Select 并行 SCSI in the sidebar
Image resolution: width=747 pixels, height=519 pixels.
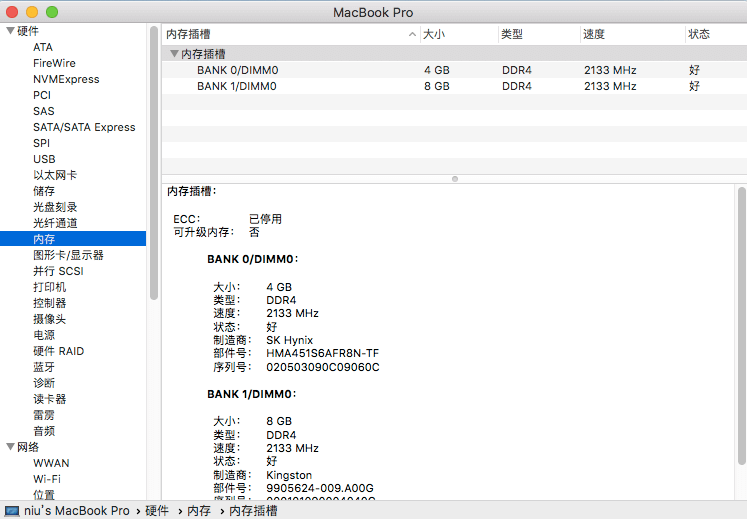[x=58, y=271]
